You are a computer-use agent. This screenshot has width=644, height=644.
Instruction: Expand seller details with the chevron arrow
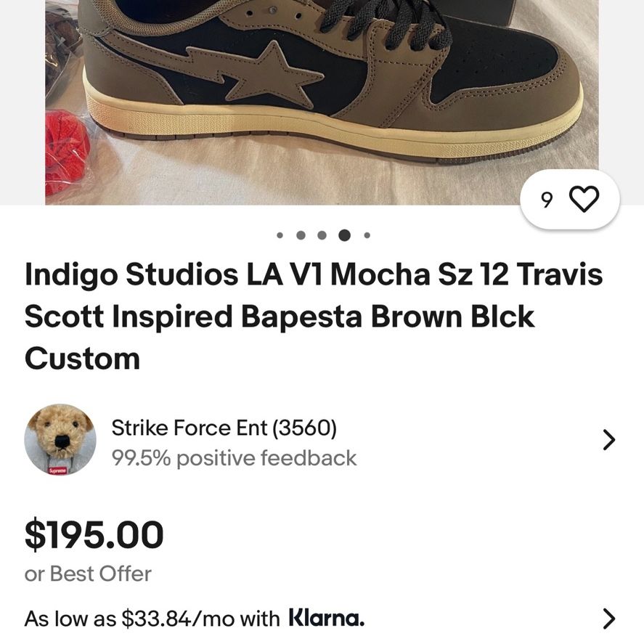pos(608,440)
